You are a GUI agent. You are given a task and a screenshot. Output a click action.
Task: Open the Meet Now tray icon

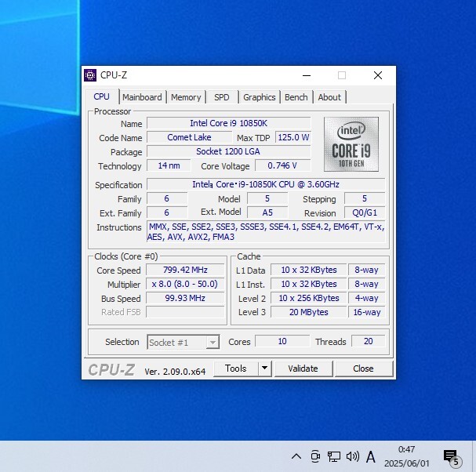315,456
